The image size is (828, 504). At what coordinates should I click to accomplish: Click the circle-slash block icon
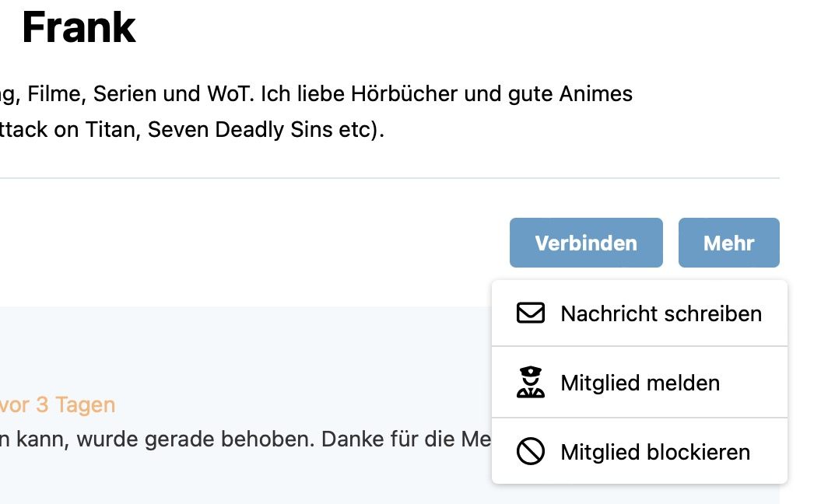click(530, 452)
